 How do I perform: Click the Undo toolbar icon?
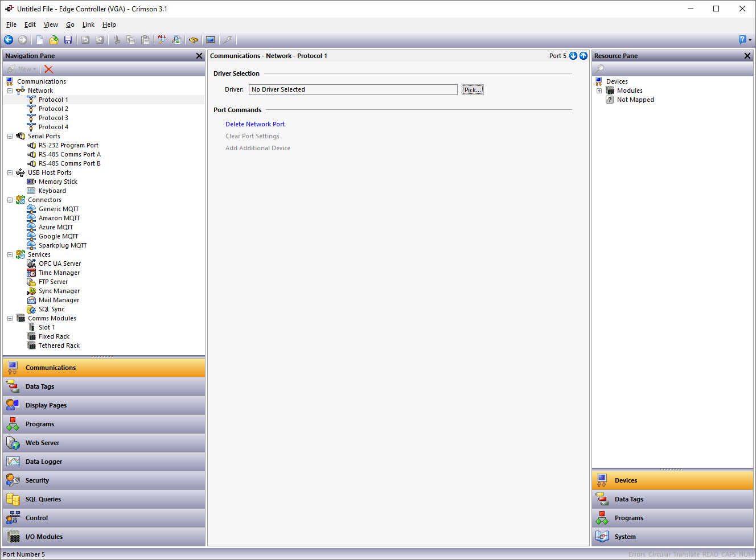85,40
